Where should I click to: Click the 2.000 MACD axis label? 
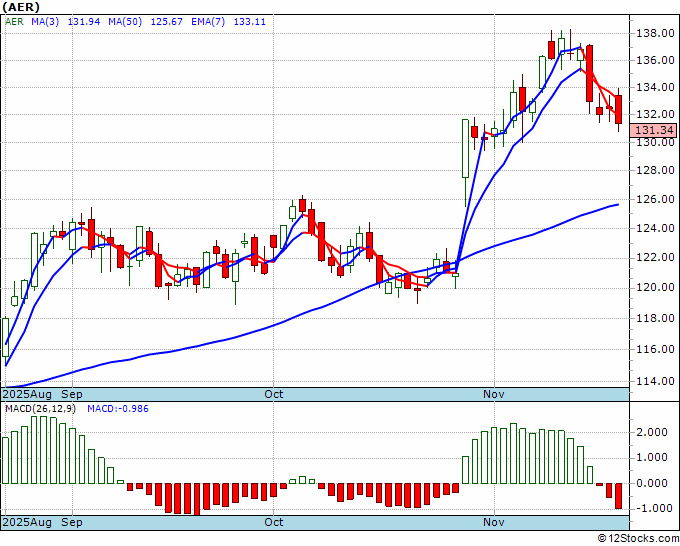653,432
